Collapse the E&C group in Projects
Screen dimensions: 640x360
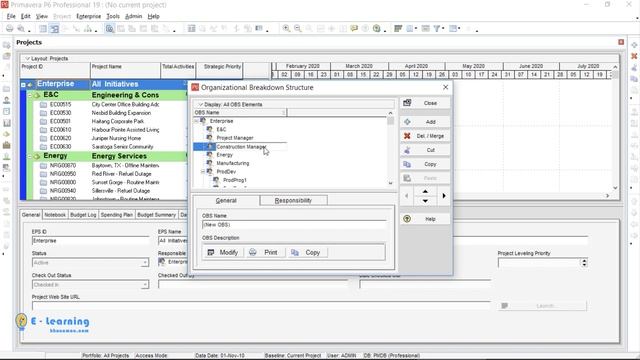(29, 95)
